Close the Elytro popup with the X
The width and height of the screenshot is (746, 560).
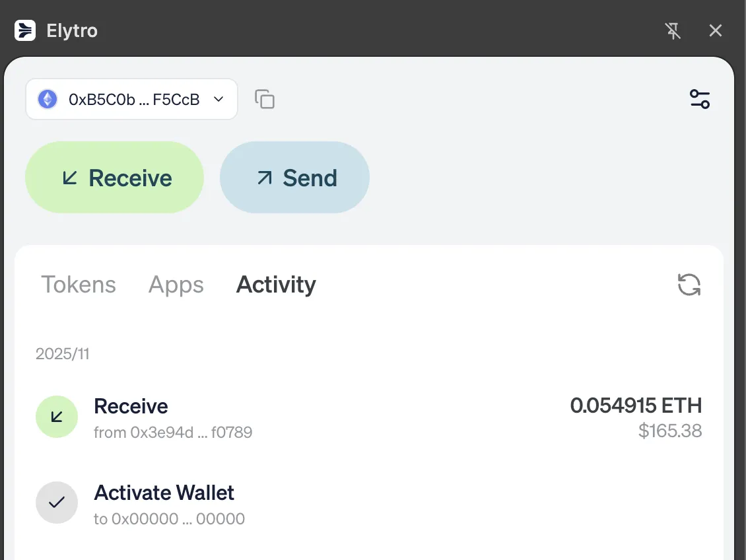pyautogui.click(x=716, y=30)
